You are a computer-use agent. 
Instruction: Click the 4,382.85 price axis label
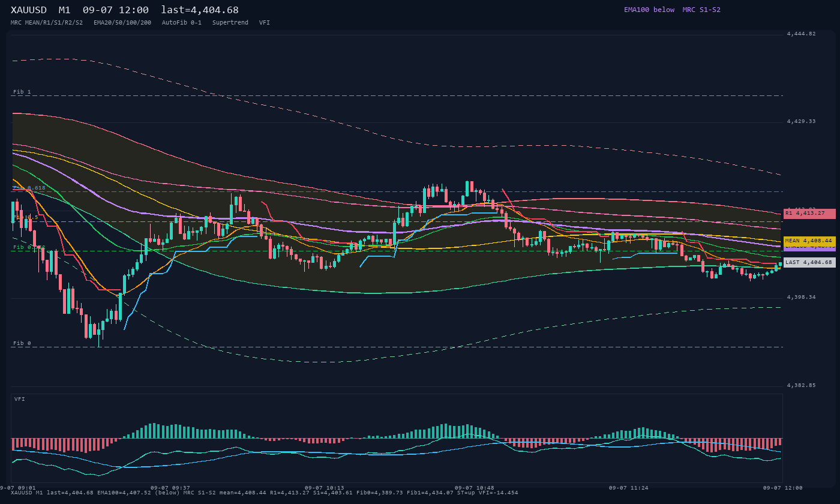[x=802, y=385]
